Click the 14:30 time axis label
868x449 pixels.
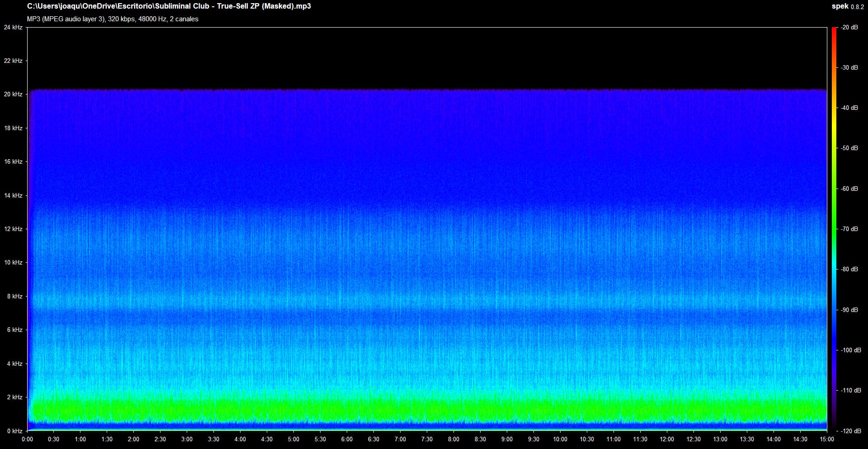point(801,439)
